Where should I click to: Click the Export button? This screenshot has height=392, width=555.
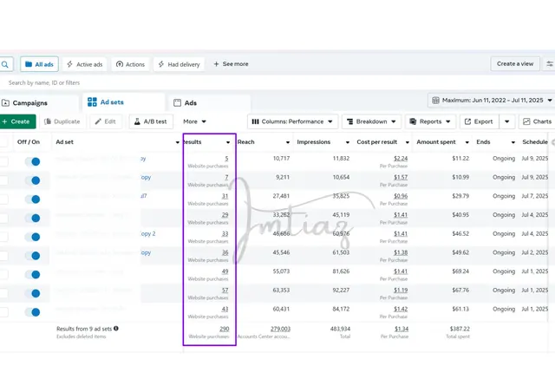(x=480, y=121)
